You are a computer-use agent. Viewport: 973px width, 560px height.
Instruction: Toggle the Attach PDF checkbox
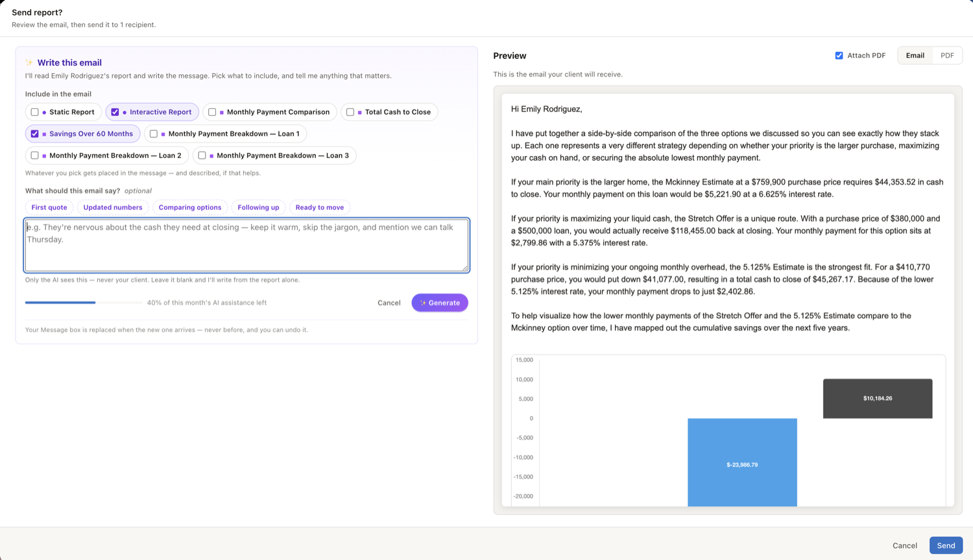point(839,56)
